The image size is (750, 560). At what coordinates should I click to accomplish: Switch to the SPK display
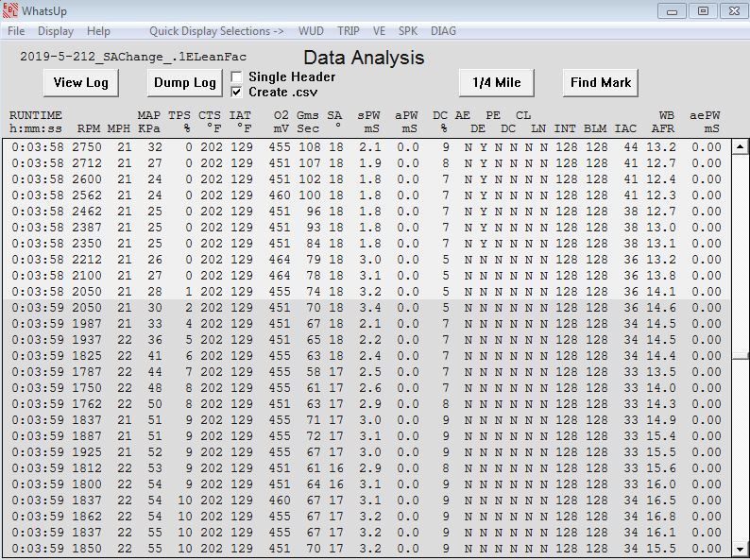tap(408, 31)
